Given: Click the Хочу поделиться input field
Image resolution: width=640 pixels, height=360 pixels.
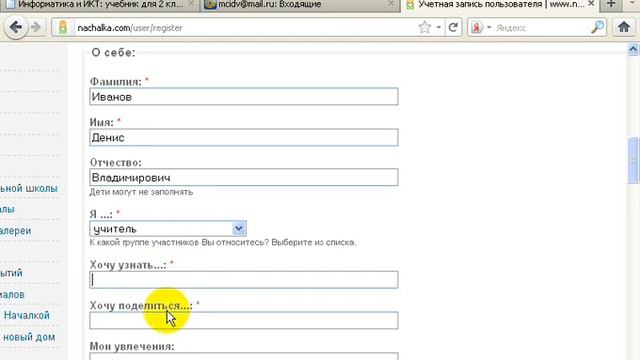Looking at the screenshot, I should [x=244, y=320].
